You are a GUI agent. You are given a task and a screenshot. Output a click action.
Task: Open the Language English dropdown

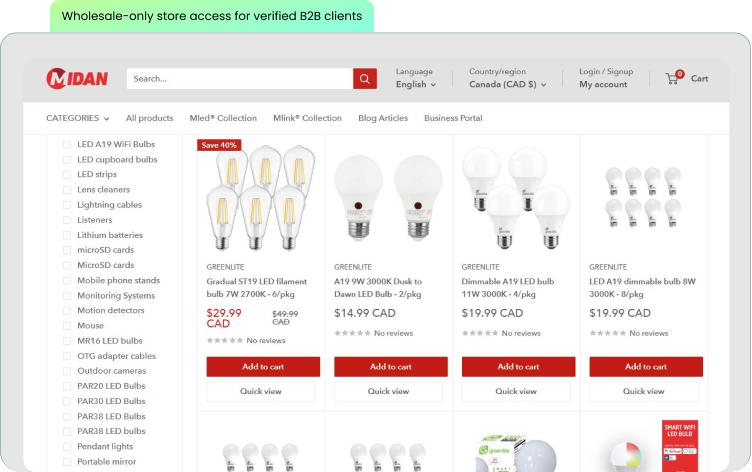415,84
